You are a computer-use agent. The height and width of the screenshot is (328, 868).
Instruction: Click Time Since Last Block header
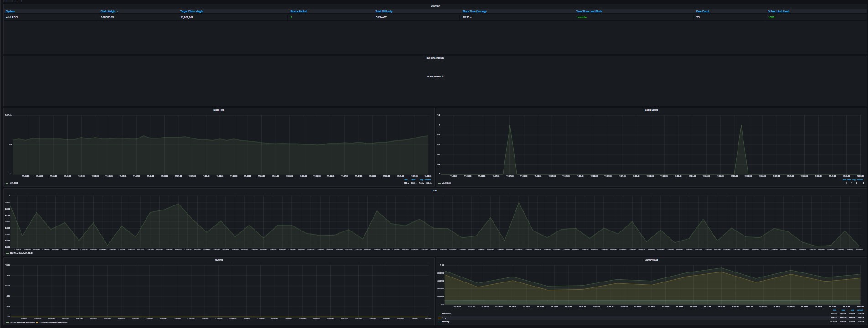click(589, 11)
